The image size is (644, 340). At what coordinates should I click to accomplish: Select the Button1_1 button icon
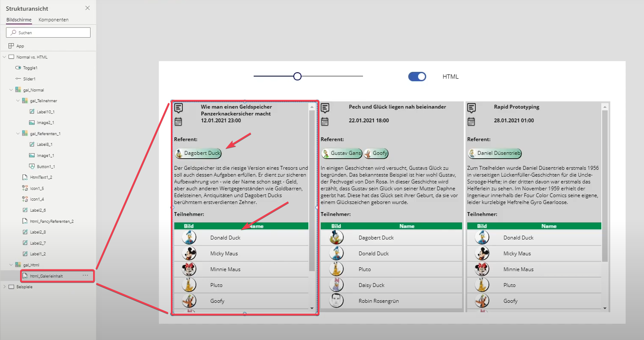[x=32, y=166]
